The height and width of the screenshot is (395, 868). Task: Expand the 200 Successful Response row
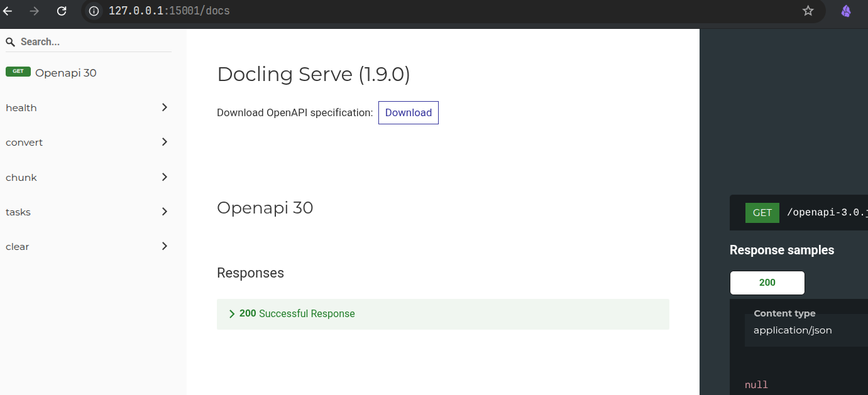[297, 314]
